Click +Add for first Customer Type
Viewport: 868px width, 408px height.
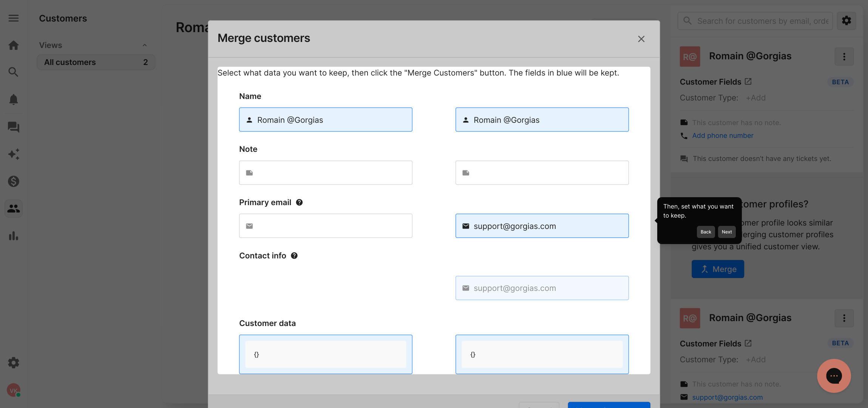tap(755, 98)
